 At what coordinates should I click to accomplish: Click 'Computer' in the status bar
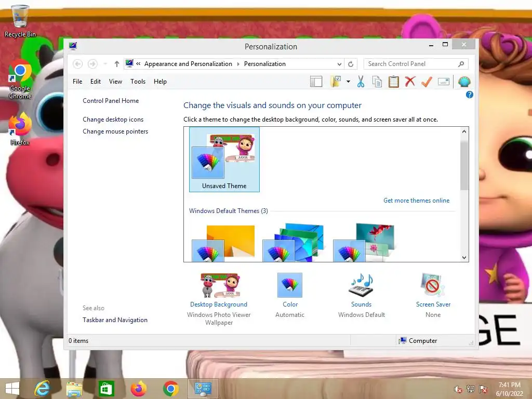423,341
